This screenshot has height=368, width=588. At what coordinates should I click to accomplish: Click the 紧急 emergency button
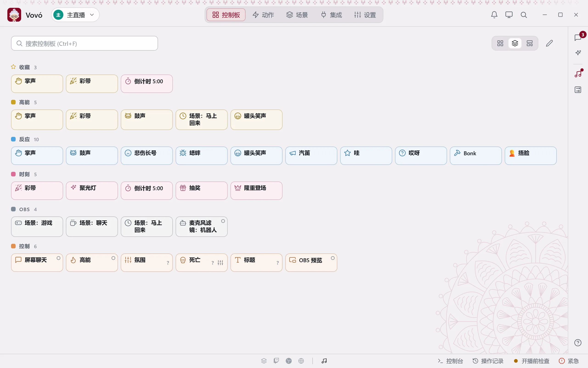pos(569,361)
